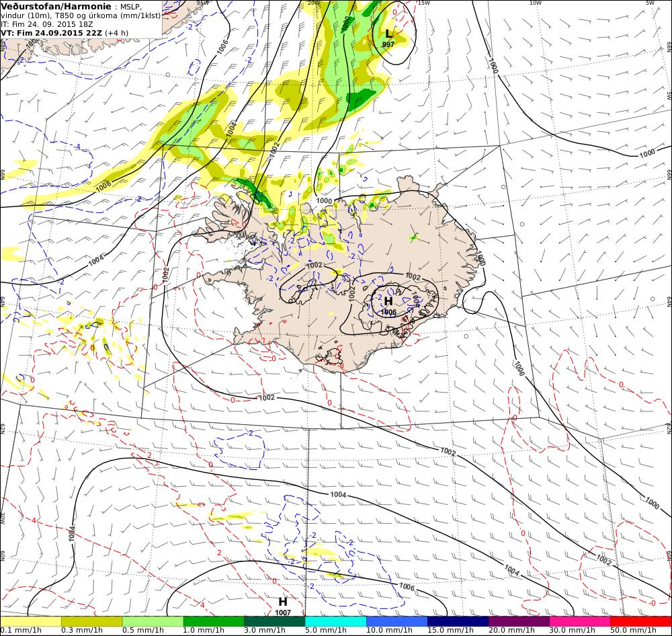The image size is (672, 636).
Task: Click the '10.0 mm/1h' legend label
Action: 389,631
